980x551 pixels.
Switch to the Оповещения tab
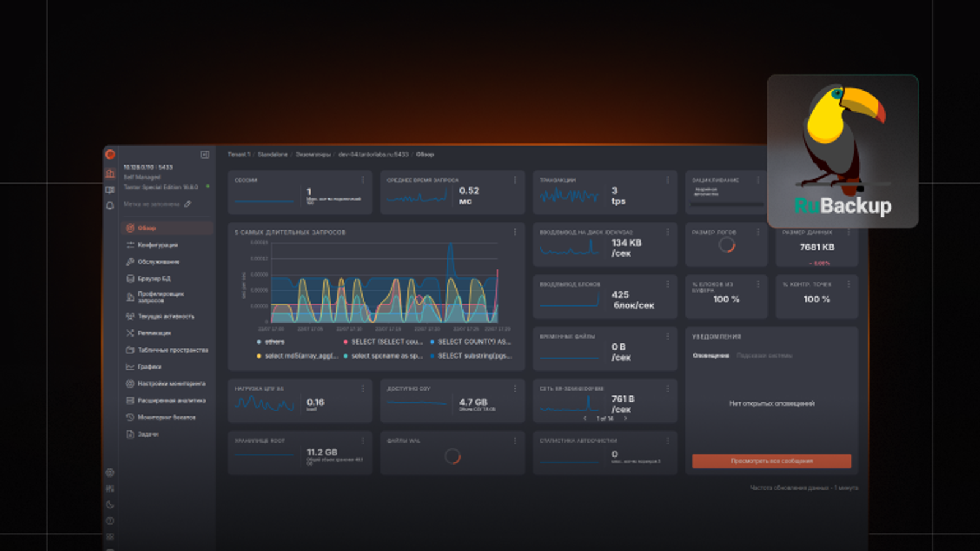[711, 356]
